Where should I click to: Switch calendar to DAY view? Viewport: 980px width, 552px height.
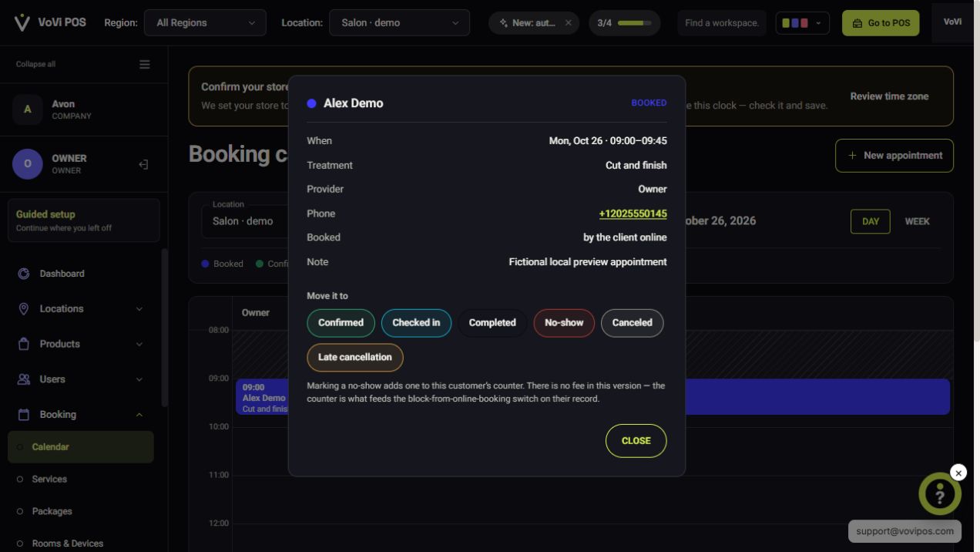pyautogui.click(x=871, y=221)
